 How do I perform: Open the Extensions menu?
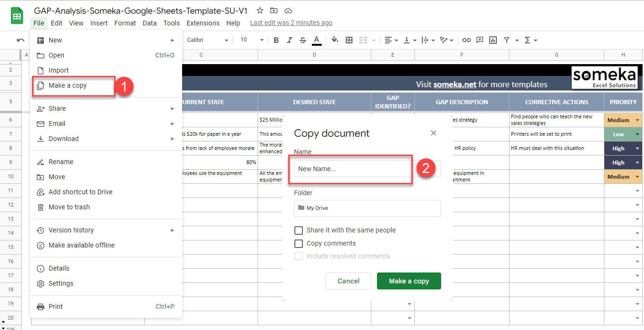click(x=203, y=23)
